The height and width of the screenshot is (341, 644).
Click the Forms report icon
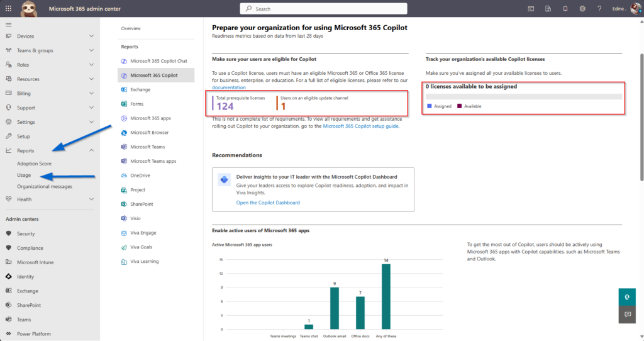tap(124, 104)
